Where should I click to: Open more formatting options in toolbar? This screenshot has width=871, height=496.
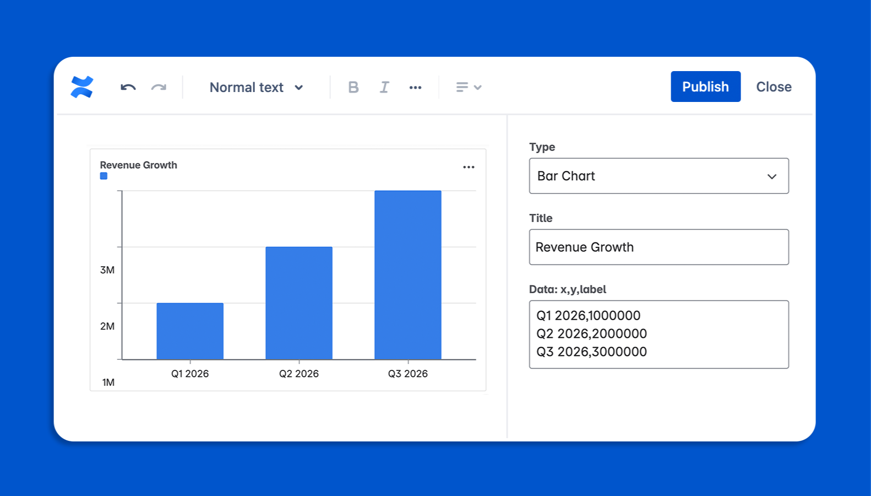[415, 87]
